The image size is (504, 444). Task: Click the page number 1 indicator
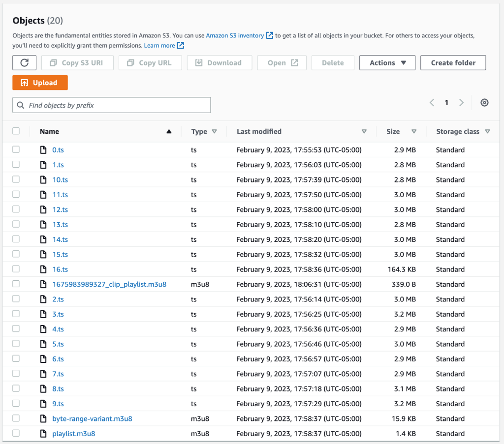coord(446,103)
